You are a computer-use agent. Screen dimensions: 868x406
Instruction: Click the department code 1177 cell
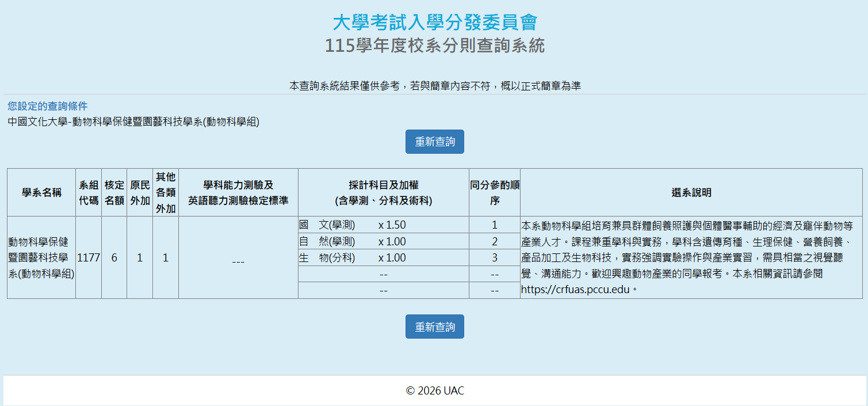tap(89, 257)
